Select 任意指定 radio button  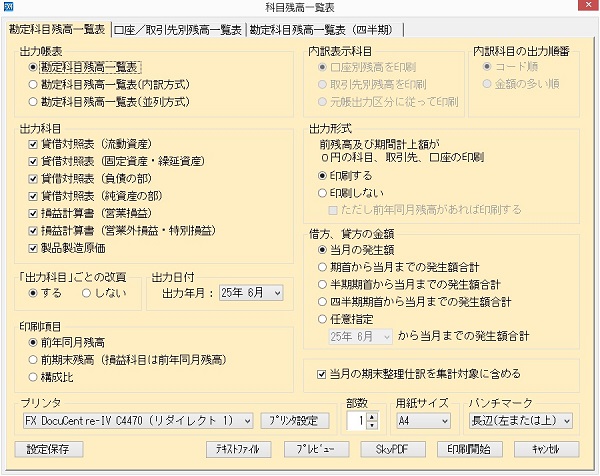[322, 319]
